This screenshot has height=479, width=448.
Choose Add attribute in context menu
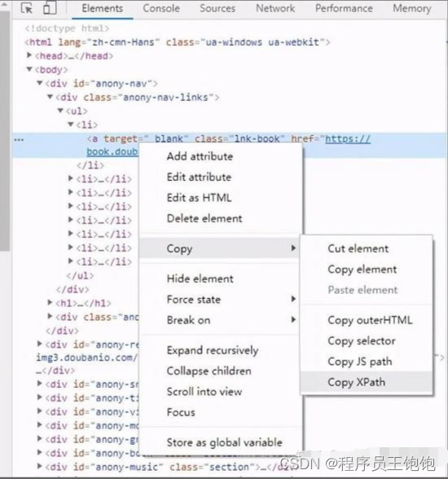[200, 156]
